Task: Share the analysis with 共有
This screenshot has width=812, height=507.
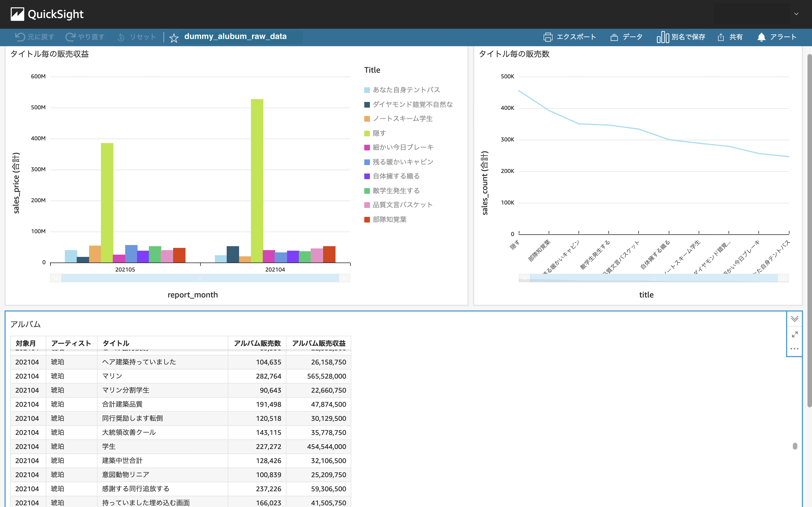Action: [730, 37]
